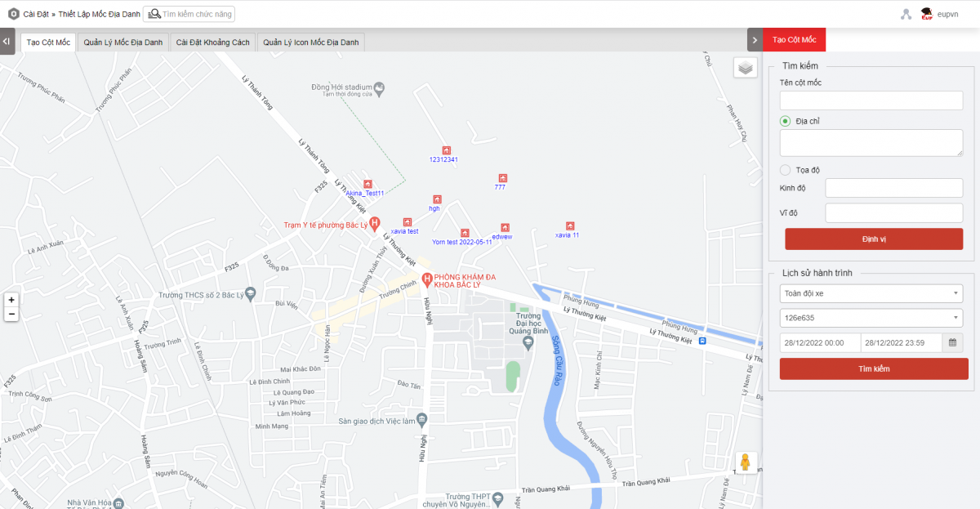Click Trường THCS số 2 Bắc Lý pin
The image size is (980, 509).
[x=251, y=292]
